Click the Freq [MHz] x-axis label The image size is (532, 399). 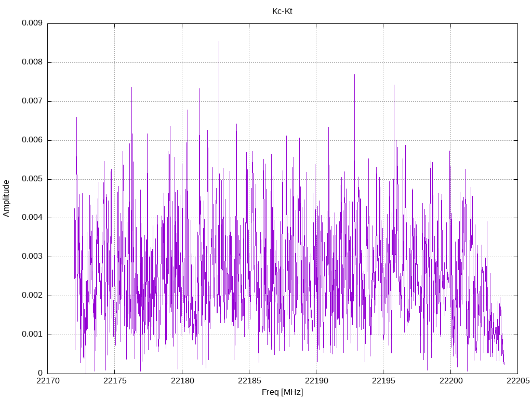(282, 392)
